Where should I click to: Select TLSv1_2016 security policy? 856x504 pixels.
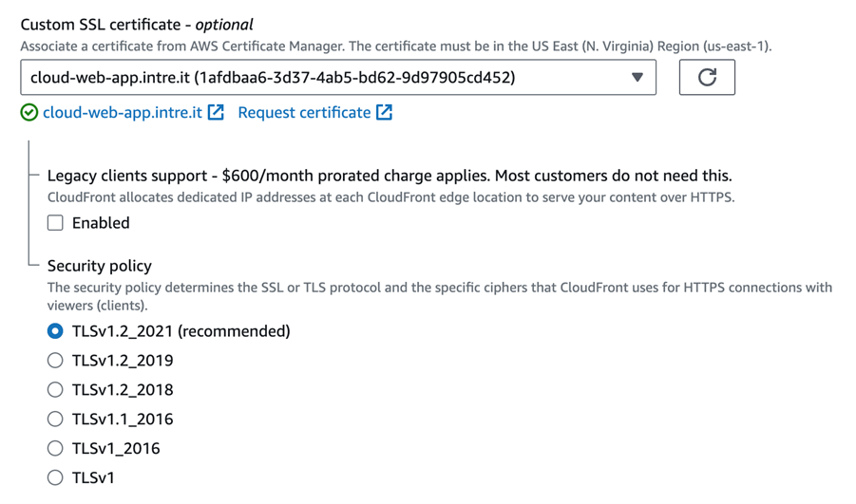(55, 448)
